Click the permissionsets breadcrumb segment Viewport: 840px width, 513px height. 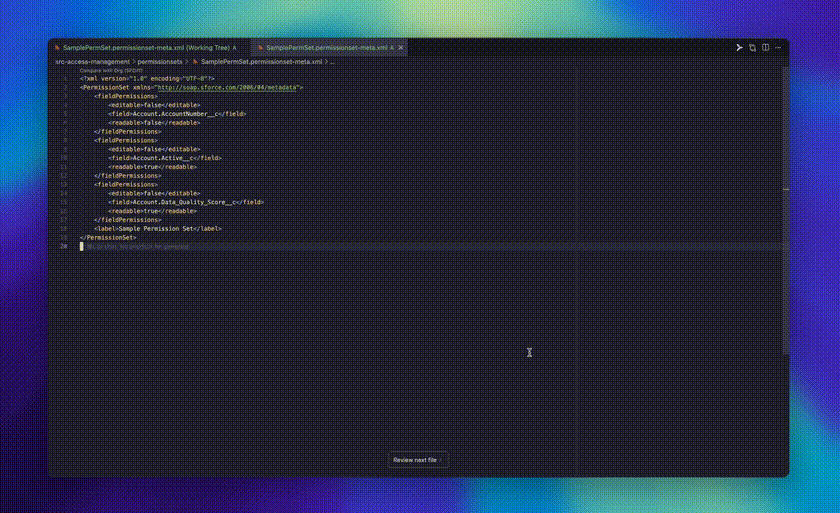[x=160, y=62]
